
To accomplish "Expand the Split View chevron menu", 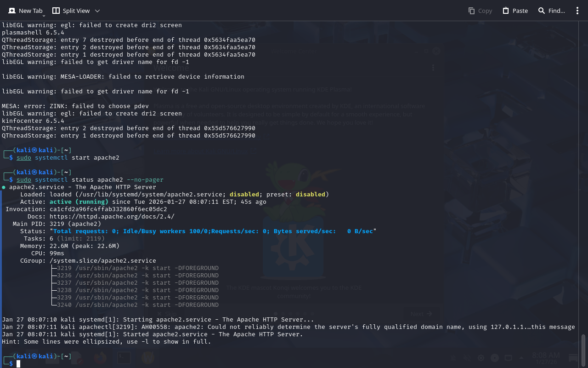I will click(x=97, y=11).
